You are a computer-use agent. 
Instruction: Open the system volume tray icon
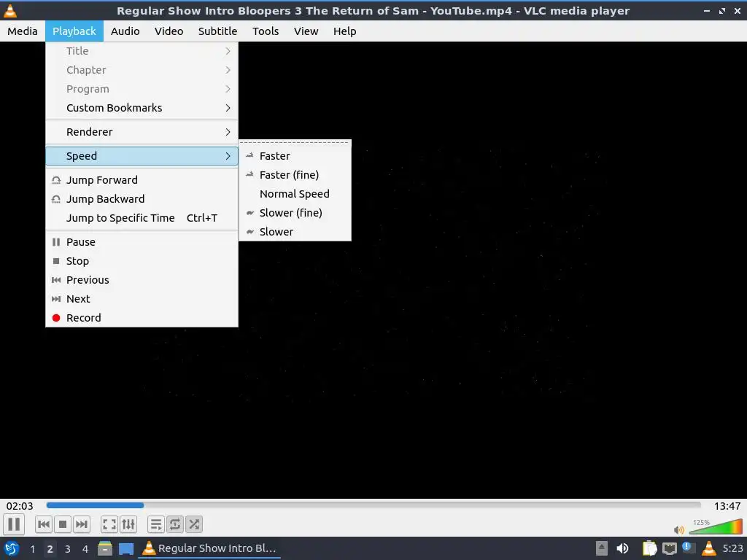pyautogui.click(x=622, y=548)
